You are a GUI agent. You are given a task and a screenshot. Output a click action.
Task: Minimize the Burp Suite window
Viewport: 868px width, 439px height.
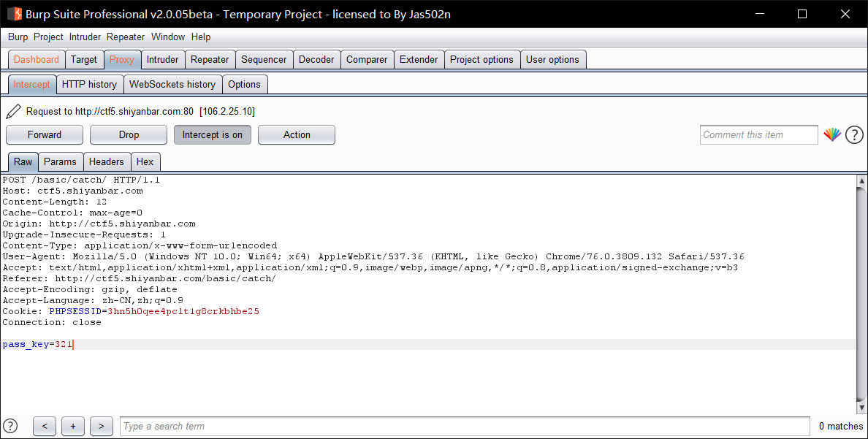click(760, 14)
